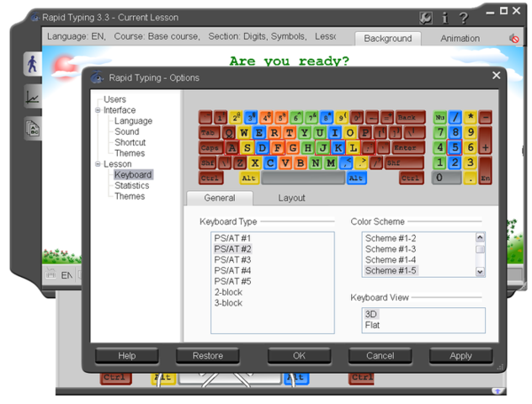This screenshot has height=404, width=532.
Task: Click the Back key on the preview keyboard
Action: [x=410, y=117]
